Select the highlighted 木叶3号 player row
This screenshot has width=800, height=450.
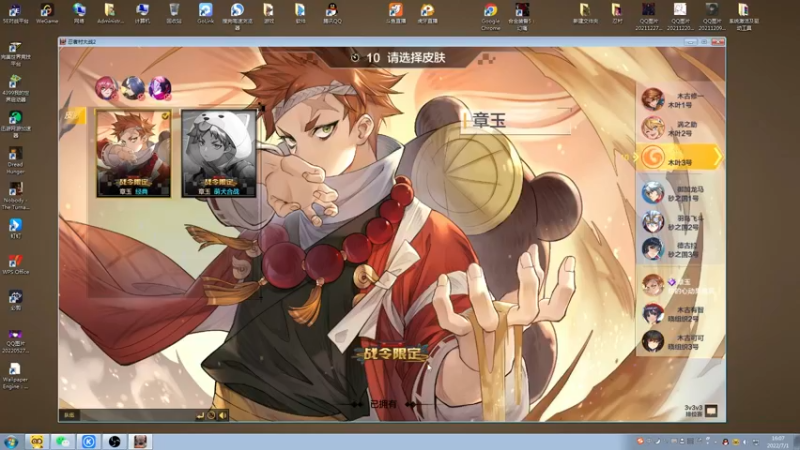[x=680, y=157]
